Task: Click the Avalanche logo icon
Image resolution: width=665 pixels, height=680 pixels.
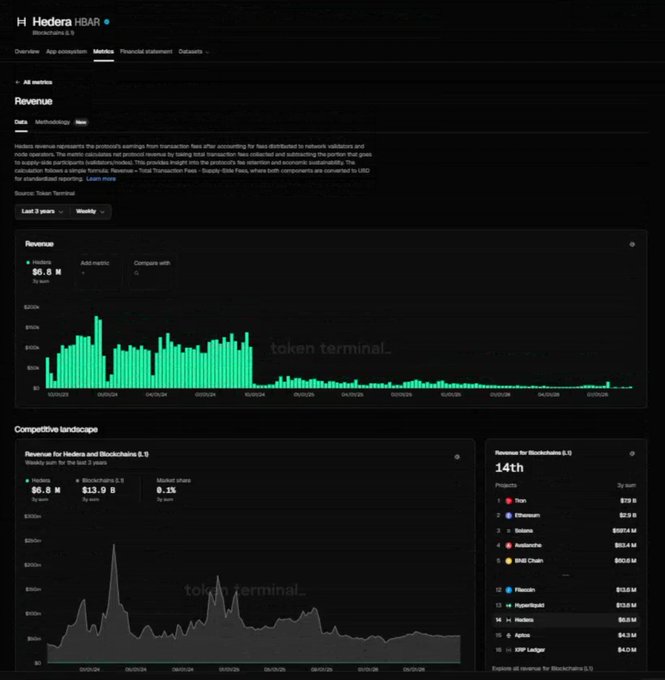Action: pos(509,546)
